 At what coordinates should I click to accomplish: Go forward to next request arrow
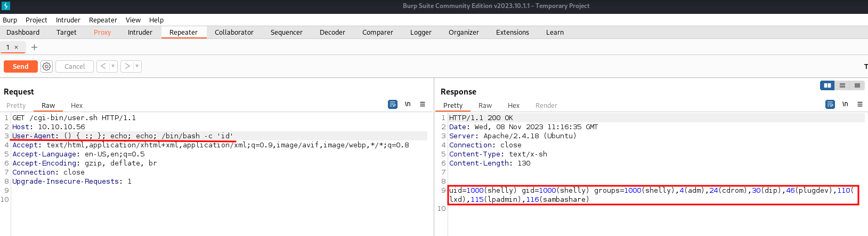click(127, 66)
